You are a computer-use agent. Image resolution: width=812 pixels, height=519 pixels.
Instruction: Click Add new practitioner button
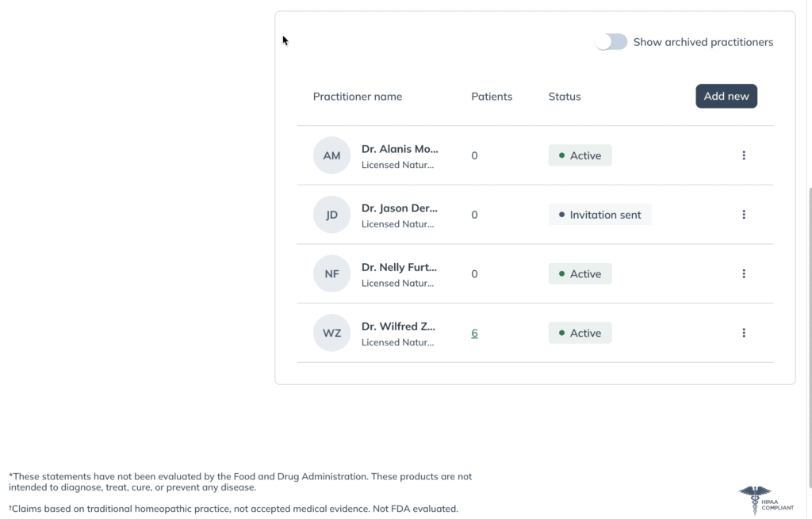pos(726,96)
